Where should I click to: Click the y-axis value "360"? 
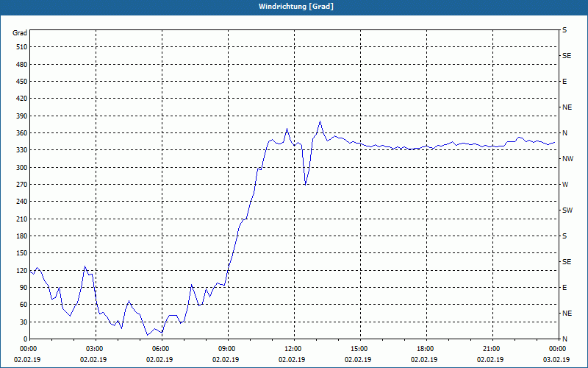tap(22, 133)
